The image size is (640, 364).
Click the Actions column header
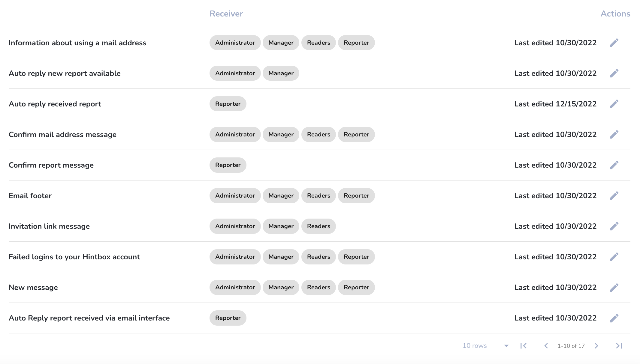615,13
